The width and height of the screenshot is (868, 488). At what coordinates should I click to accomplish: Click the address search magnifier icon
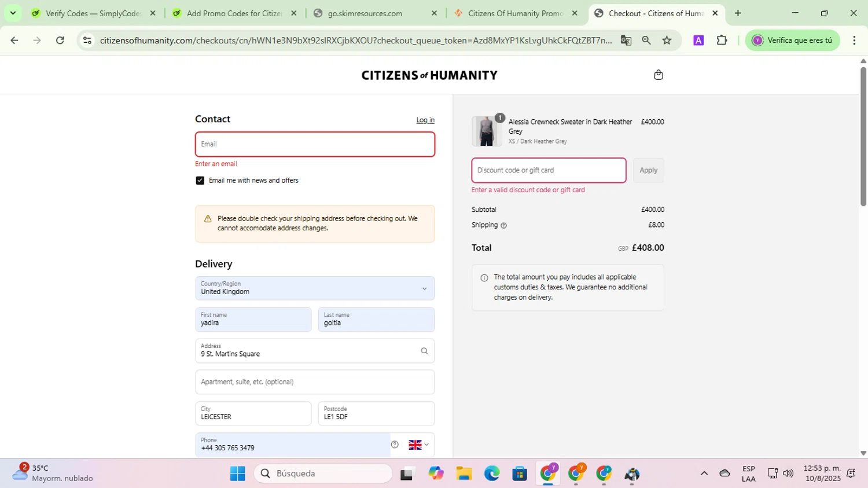tap(424, 351)
